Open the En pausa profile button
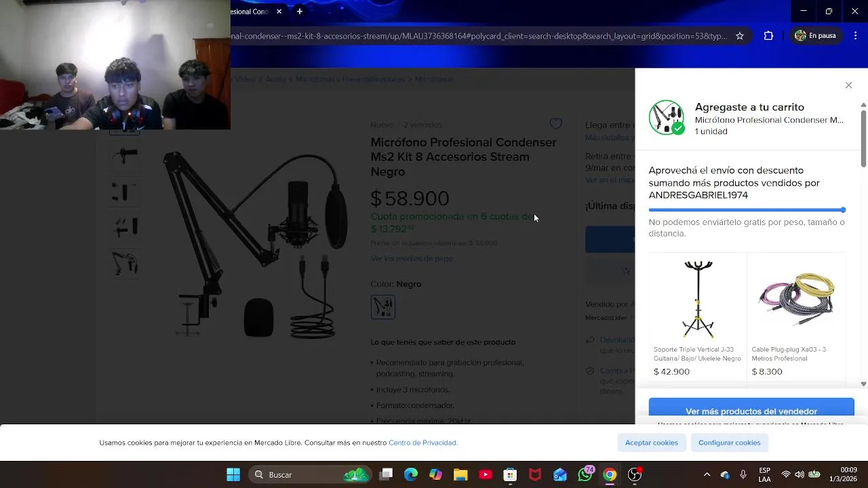 pyautogui.click(x=816, y=36)
